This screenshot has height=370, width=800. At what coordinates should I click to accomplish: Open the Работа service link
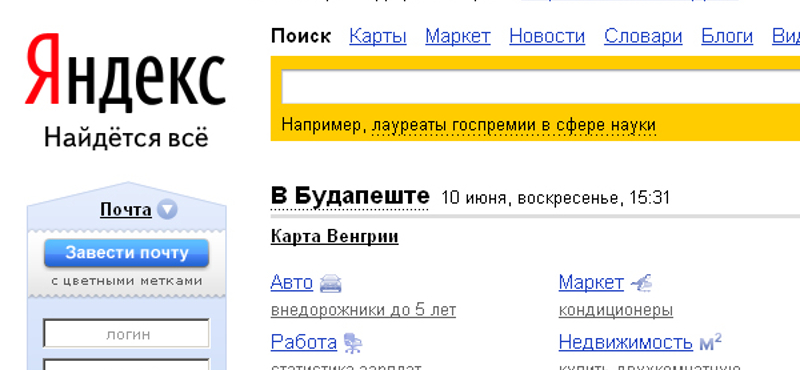point(304,342)
